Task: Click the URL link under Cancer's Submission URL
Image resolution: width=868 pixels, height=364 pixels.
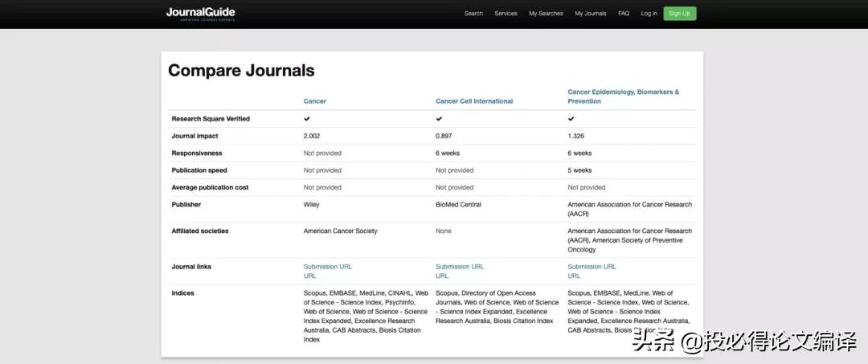Action: point(310,276)
